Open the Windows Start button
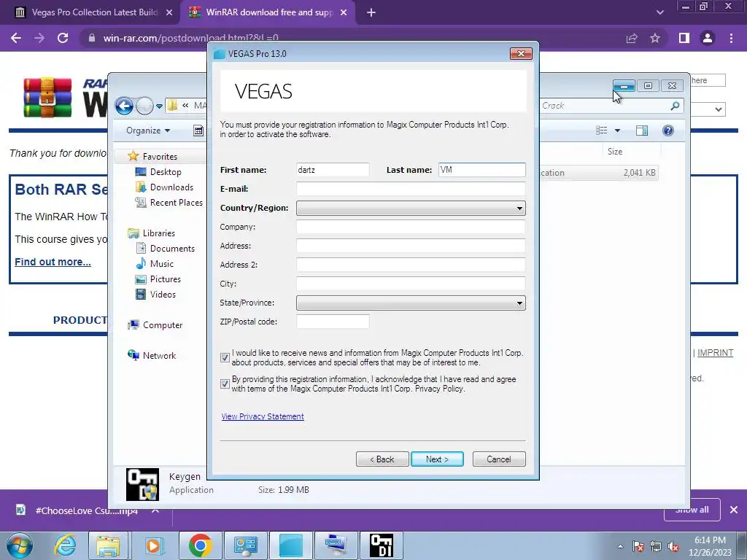The image size is (747, 560). pos(19,545)
